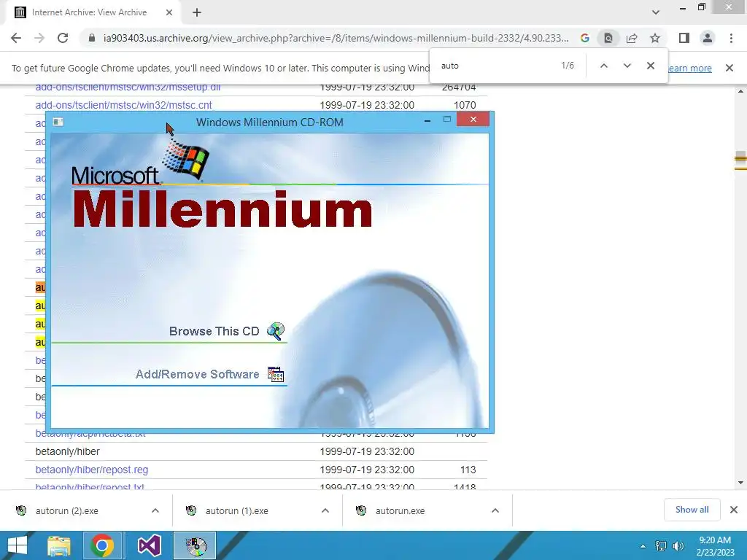Expand options chevron for autorun (1).exe
This screenshot has height=560, width=747.
pyautogui.click(x=325, y=510)
